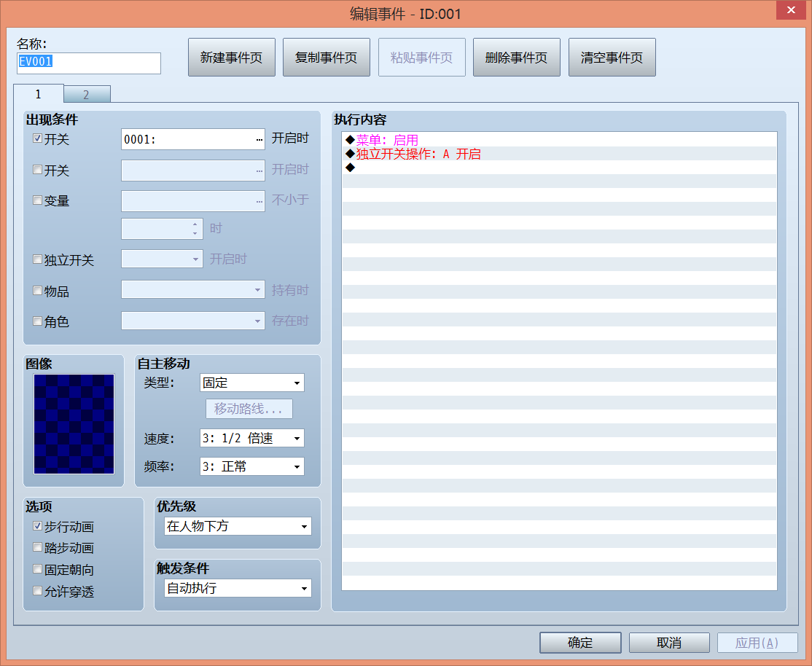Image resolution: width=812 pixels, height=666 pixels.
Task: Uncheck the 步行动画 option
Action: [x=37, y=525]
